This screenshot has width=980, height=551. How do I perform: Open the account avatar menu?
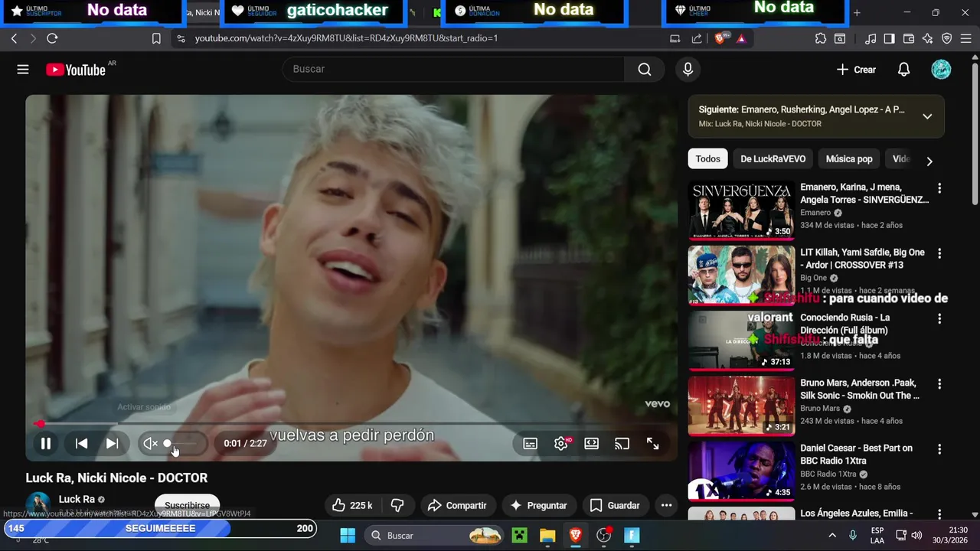[x=941, y=70]
